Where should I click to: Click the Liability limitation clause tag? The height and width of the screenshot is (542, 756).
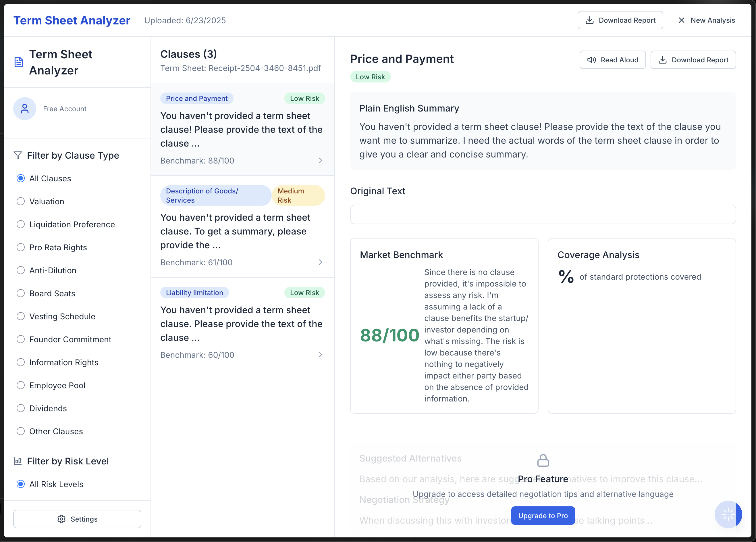click(x=194, y=293)
